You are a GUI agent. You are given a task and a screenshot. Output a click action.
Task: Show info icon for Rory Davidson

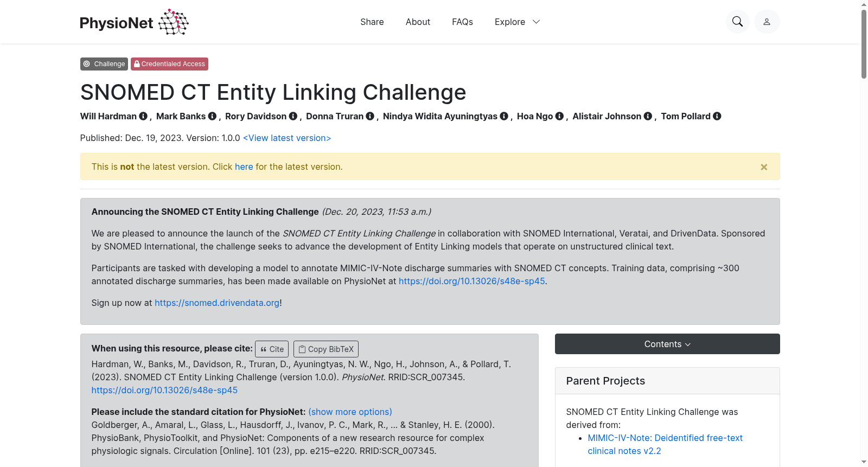[293, 116]
